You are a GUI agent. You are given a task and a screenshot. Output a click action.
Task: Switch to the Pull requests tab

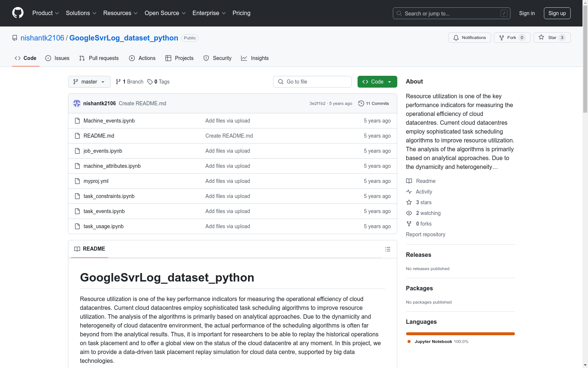99,58
